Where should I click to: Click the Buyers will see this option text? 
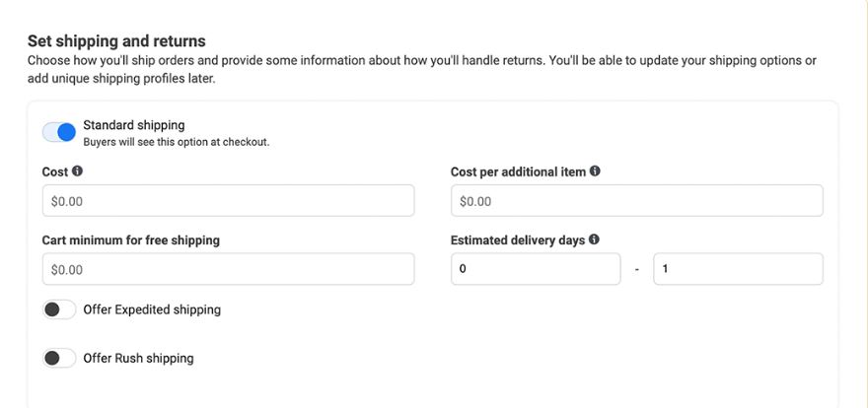[176, 142]
